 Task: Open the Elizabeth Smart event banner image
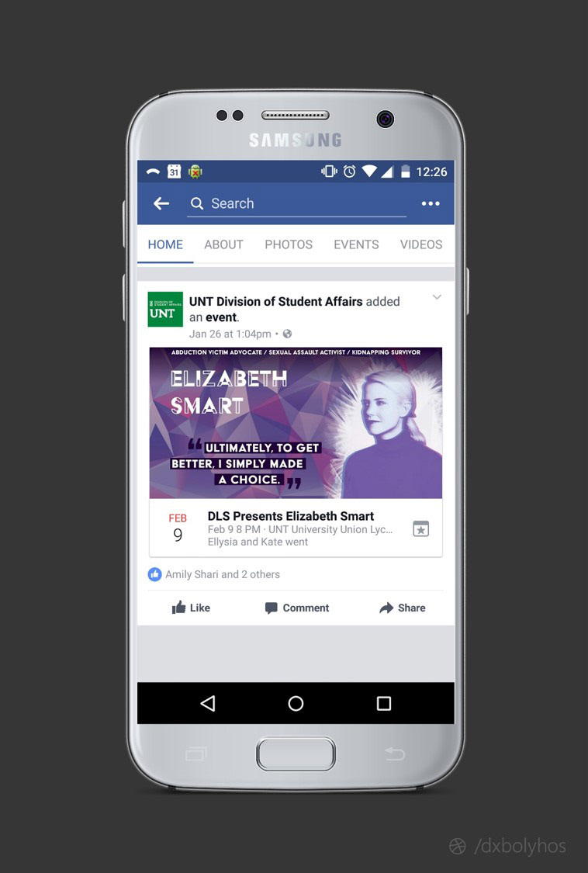pos(296,423)
